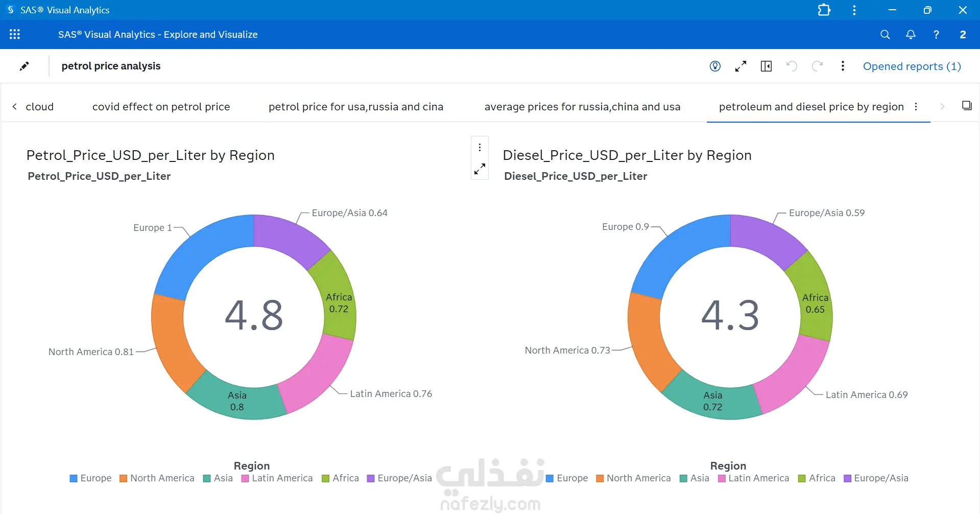Open the report's more options menu
This screenshot has height=514, width=980.
pyautogui.click(x=843, y=66)
